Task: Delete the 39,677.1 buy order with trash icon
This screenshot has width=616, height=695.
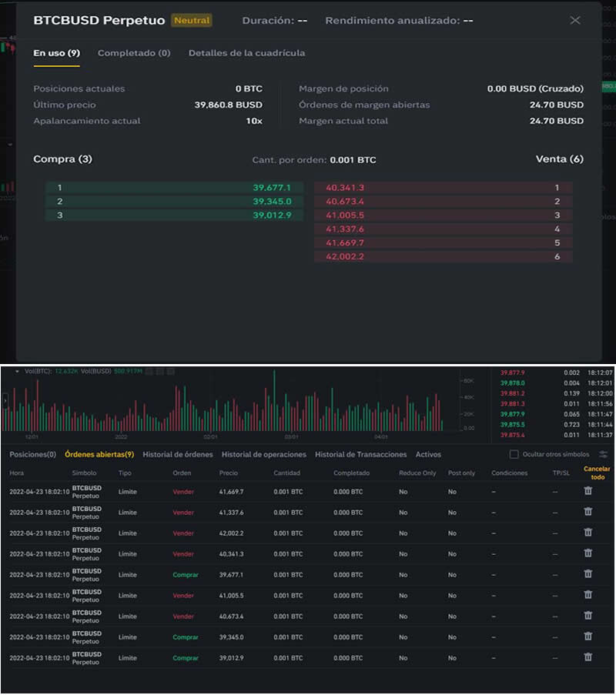Action: pyautogui.click(x=588, y=573)
